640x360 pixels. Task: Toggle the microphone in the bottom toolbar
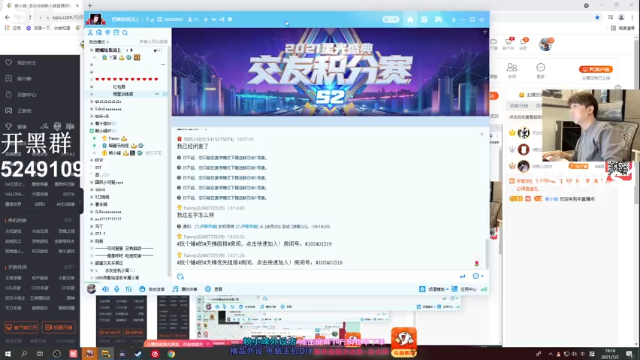[x=117, y=289]
